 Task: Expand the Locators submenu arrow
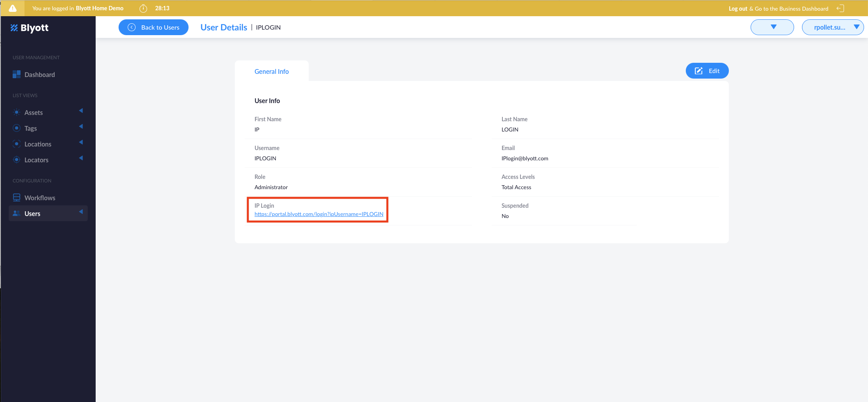(81, 158)
